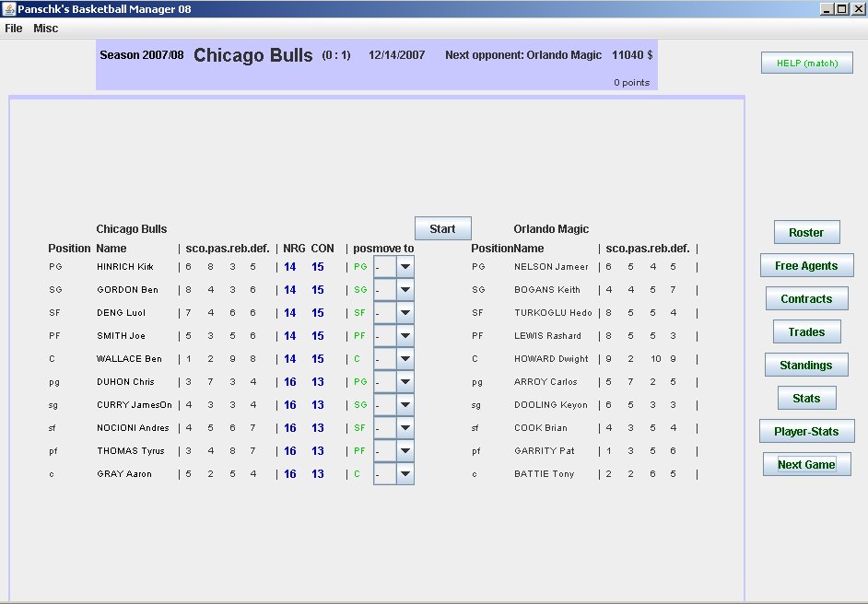
Task: Click the CON column header
Action: [323, 249]
